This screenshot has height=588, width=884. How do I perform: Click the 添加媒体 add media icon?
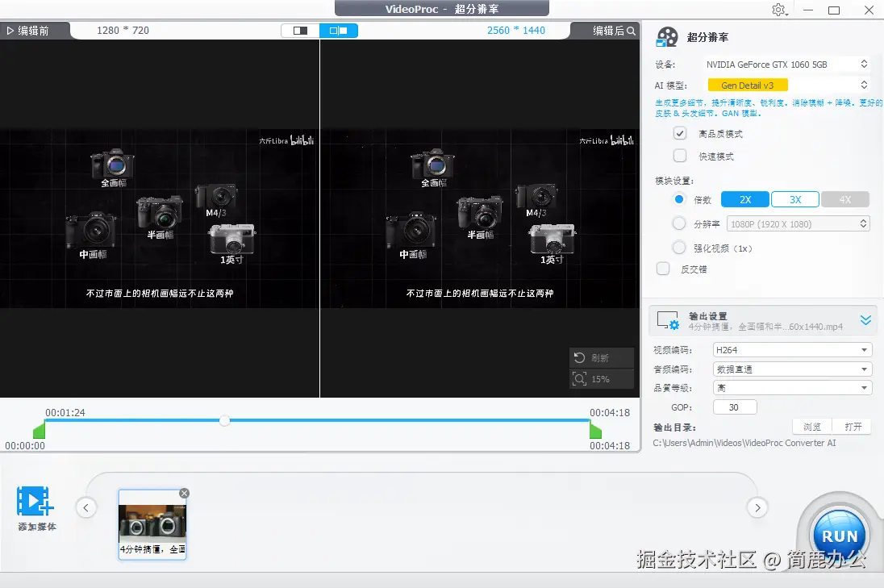point(35,504)
